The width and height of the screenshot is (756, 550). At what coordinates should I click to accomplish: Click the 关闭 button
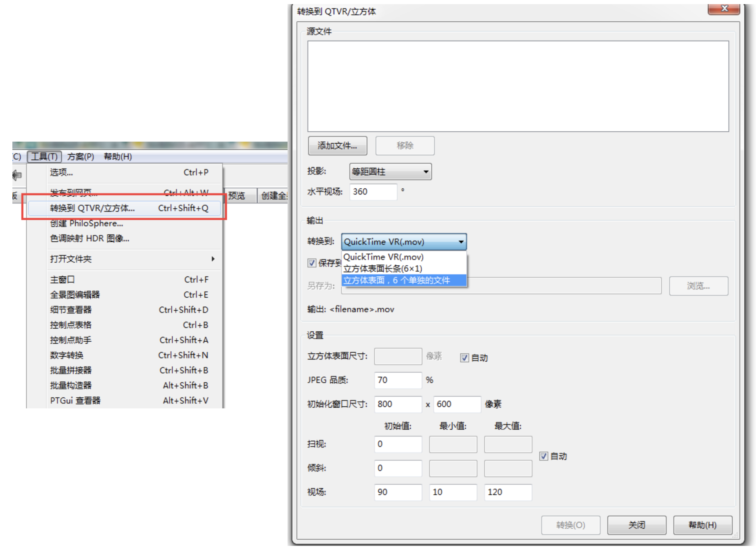tap(637, 525)
